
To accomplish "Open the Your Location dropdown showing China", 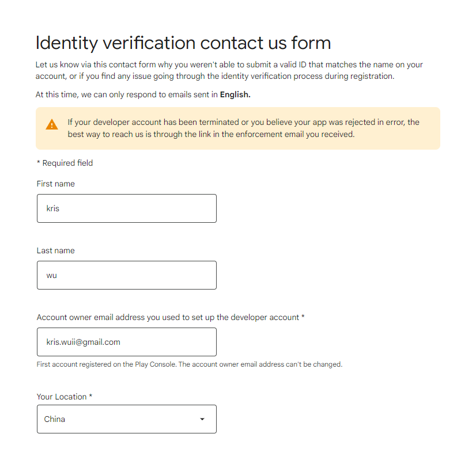I will (x=127, y=419).
